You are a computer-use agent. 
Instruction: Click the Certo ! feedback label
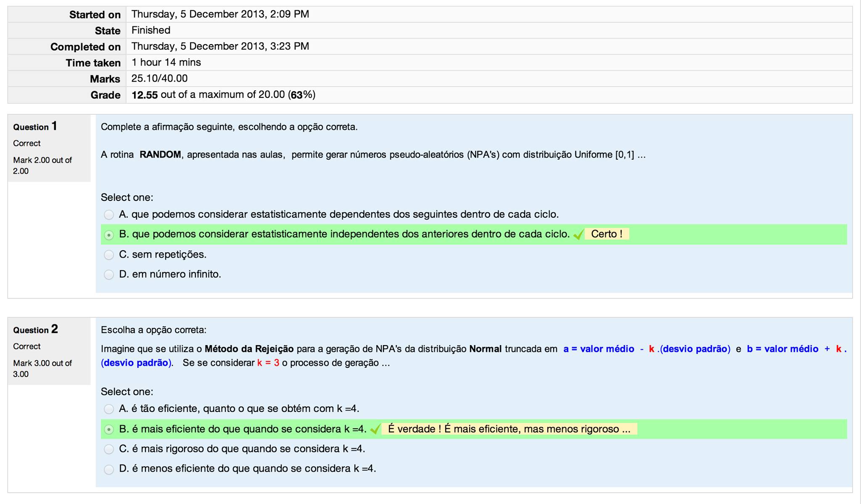pos(607,234)
